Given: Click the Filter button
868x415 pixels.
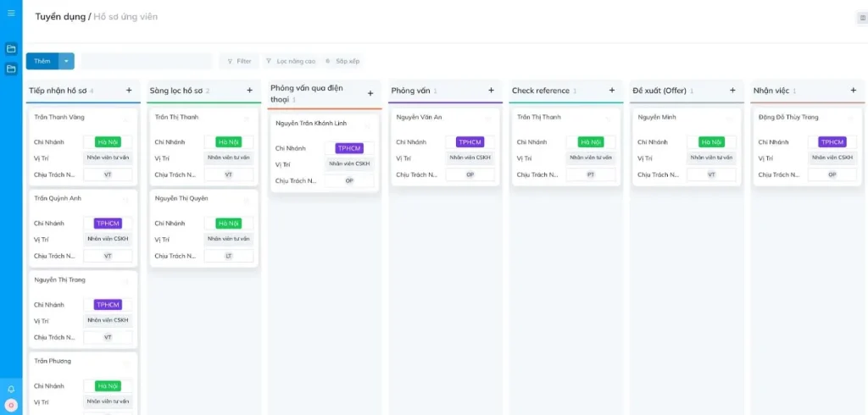Looking at the screenshot, I should [239, 61].
